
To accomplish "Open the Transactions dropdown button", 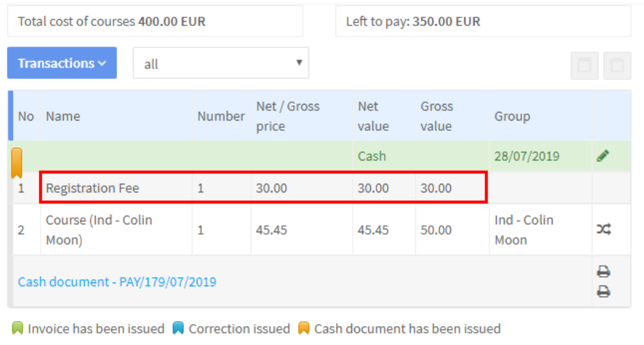I will (62, 63).
